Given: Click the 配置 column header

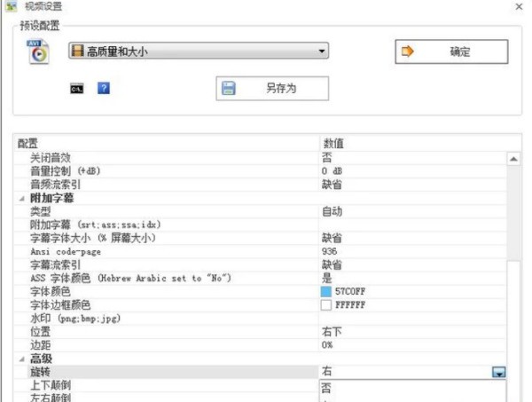Looking at the screenshot, I should tap(27, 144).
